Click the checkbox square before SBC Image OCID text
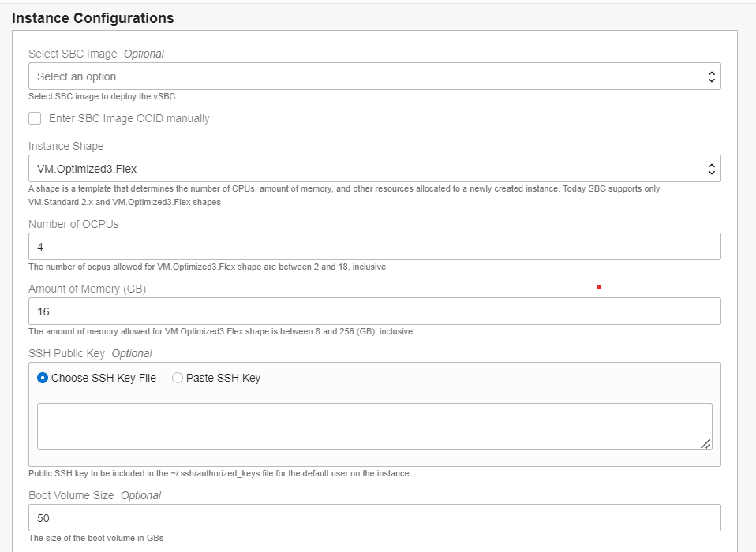Viewport: 756px width, 552px height. click(x=34, y=117)
